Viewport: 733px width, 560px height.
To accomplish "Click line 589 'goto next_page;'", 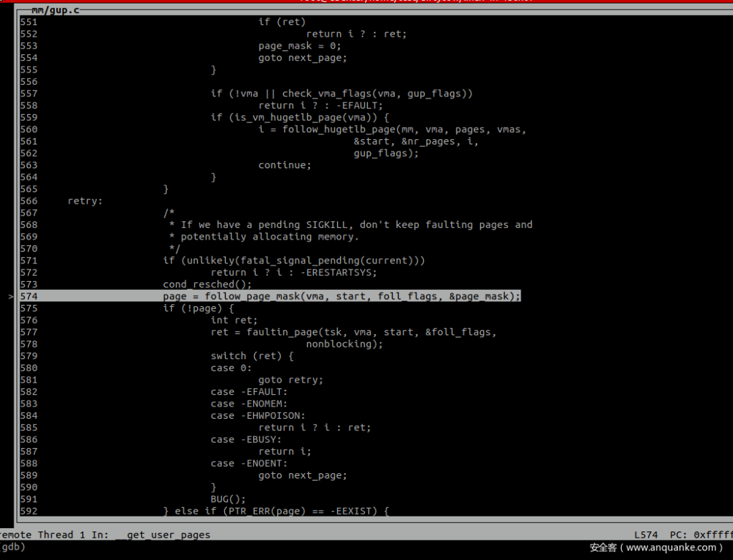I will [303, 475].
